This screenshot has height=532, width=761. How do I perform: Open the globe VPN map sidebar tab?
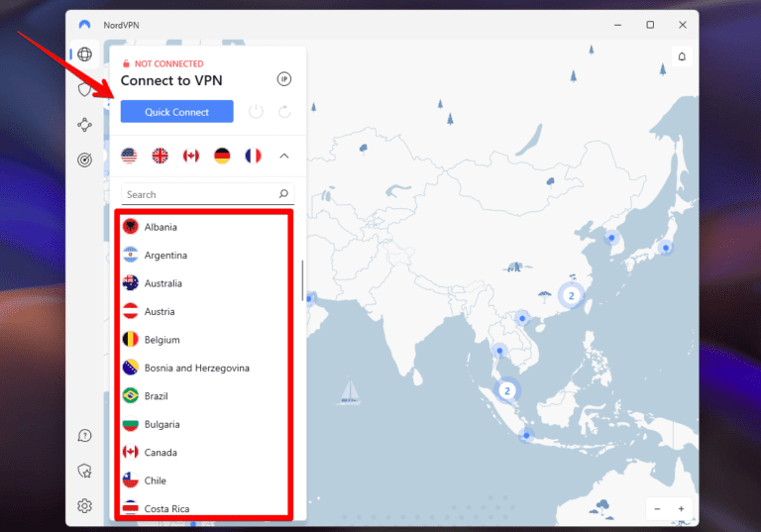85,53
